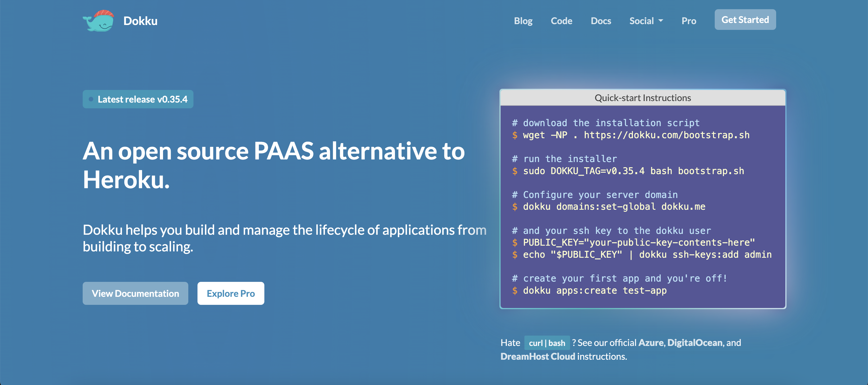This screenshot has height=385, width=868.
Task: Expand the Social dropdown menu
Action: coord(646,21)
